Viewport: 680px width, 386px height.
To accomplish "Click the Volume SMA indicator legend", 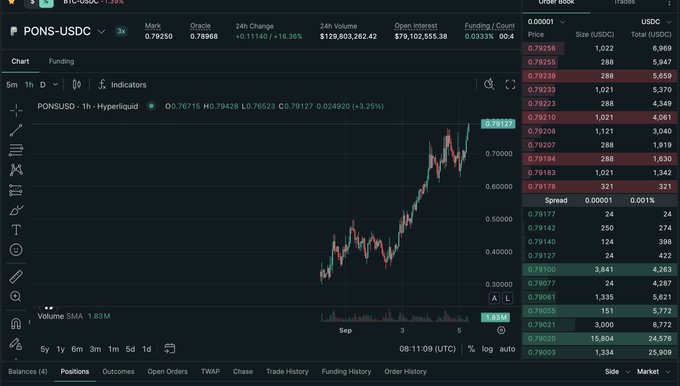I will (x=74, y=316).
